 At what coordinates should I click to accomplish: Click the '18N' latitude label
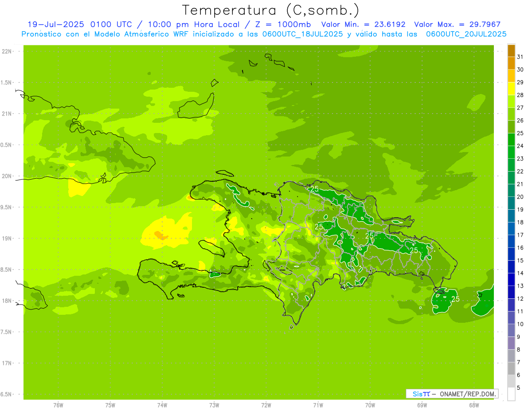point(6,301)
